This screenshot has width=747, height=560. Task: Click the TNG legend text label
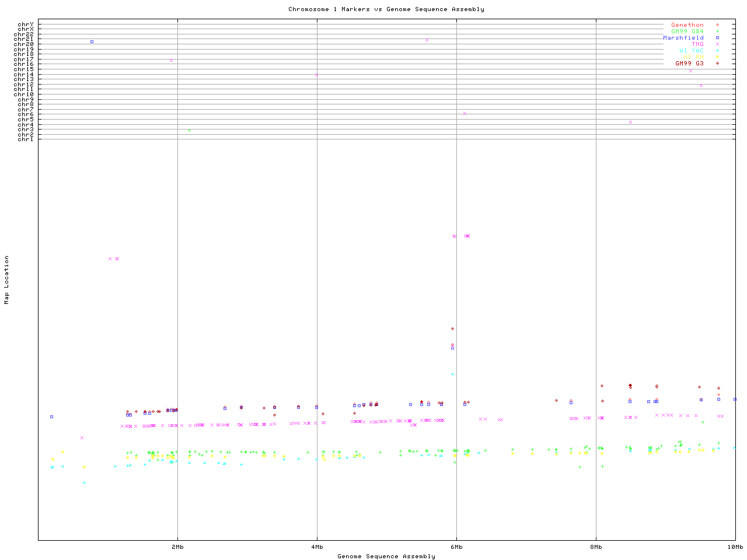[697, 44]
